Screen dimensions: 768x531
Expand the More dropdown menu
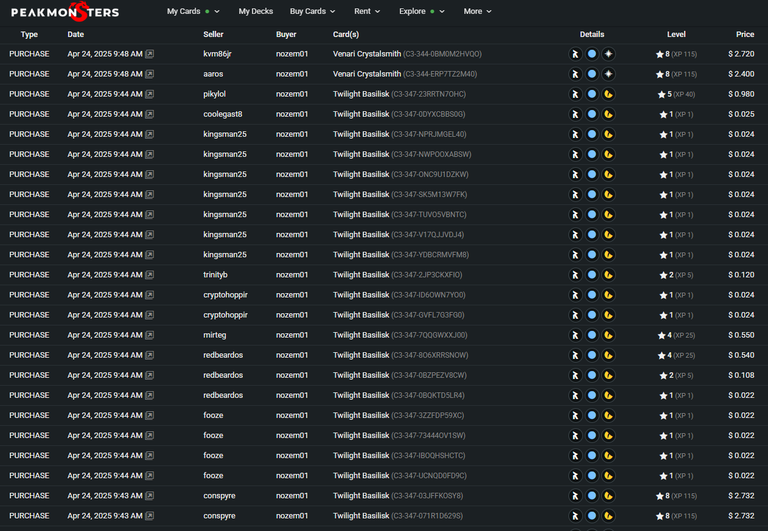tap(478, 11)
